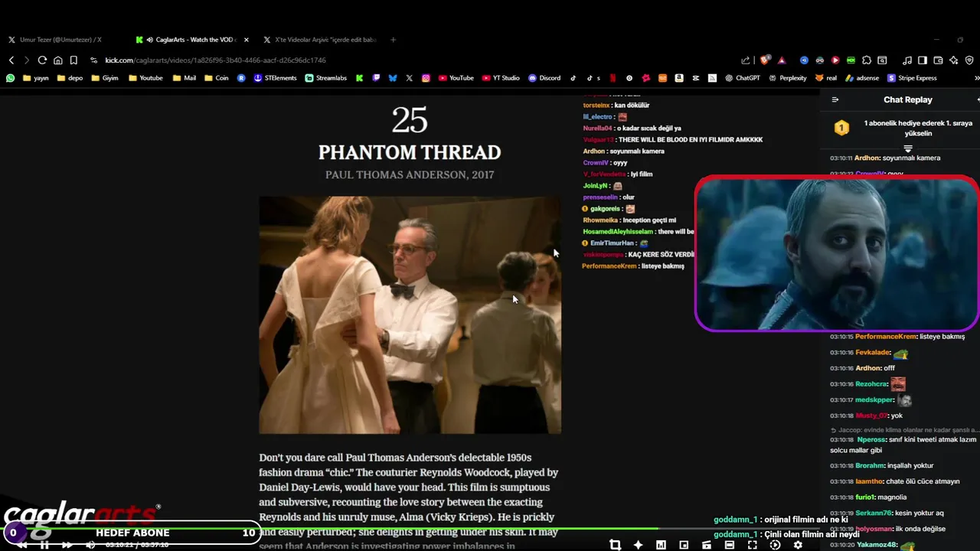Screen dimensions: 980x551
Task: Click the kick.com address bar URL
Action: tap(215, 60)
